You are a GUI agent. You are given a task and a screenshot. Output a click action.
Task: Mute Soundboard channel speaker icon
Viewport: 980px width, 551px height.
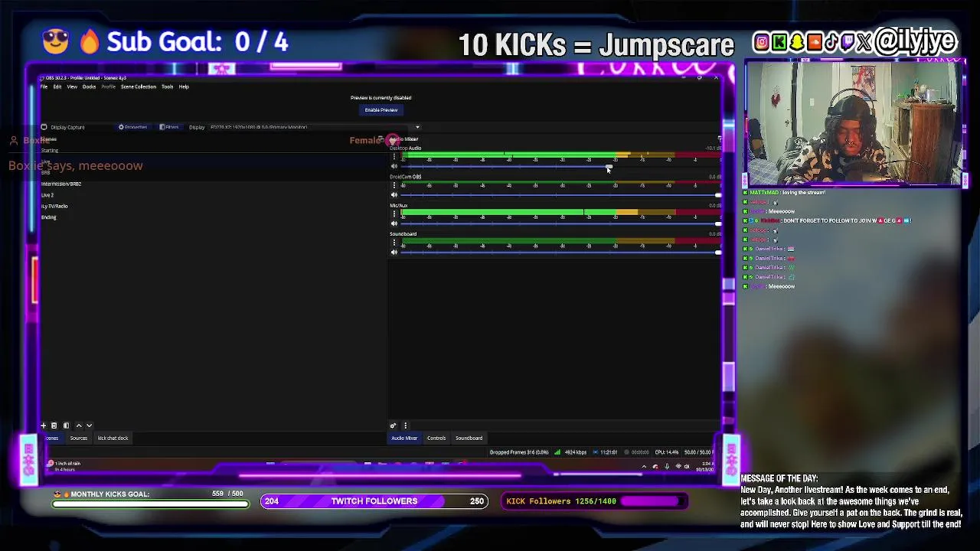point(394,252)
